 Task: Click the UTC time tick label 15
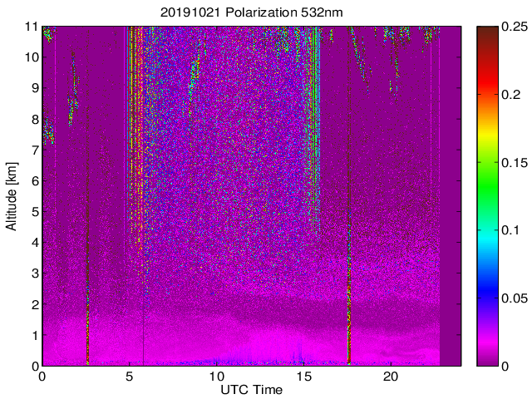tap(304, 377)
